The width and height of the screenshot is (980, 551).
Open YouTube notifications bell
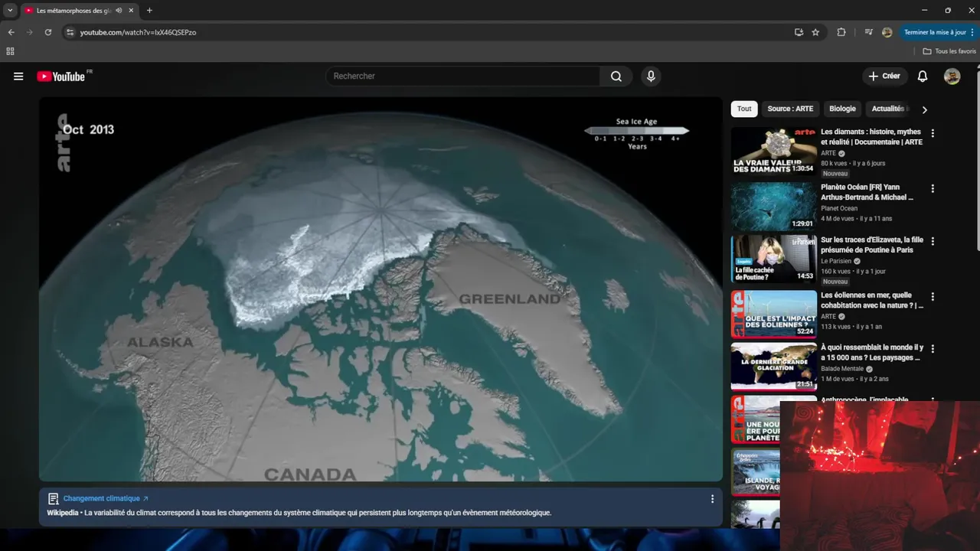click(923, 77)
